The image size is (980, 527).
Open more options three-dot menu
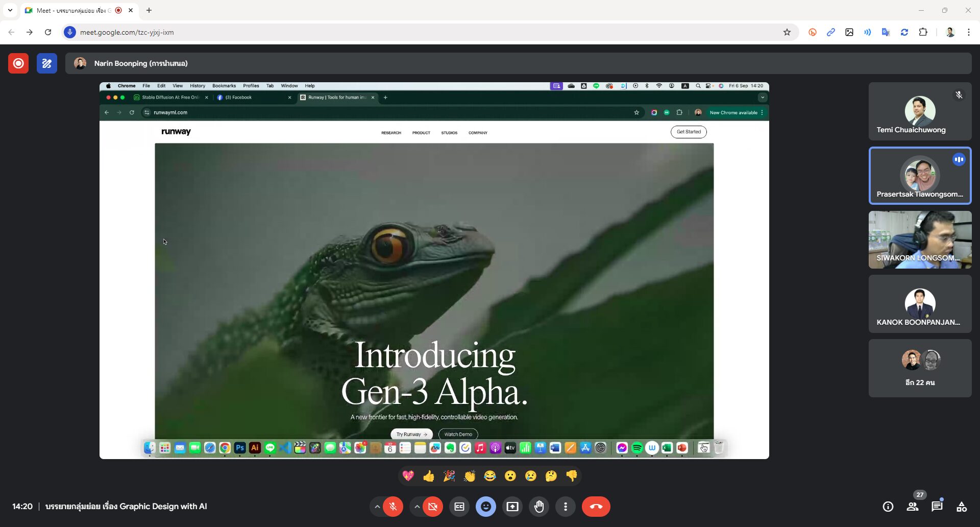pyautogui.click(x=565, y=507)
